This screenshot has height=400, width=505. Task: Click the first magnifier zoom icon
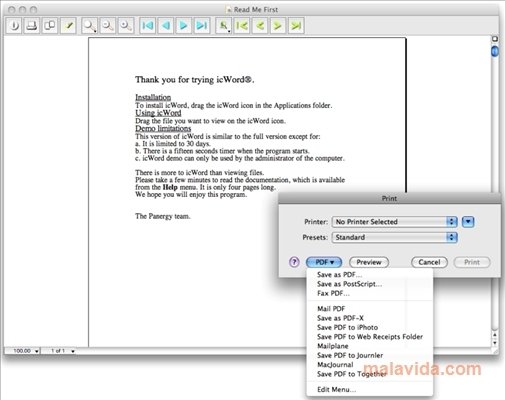(x=89, y=25)
